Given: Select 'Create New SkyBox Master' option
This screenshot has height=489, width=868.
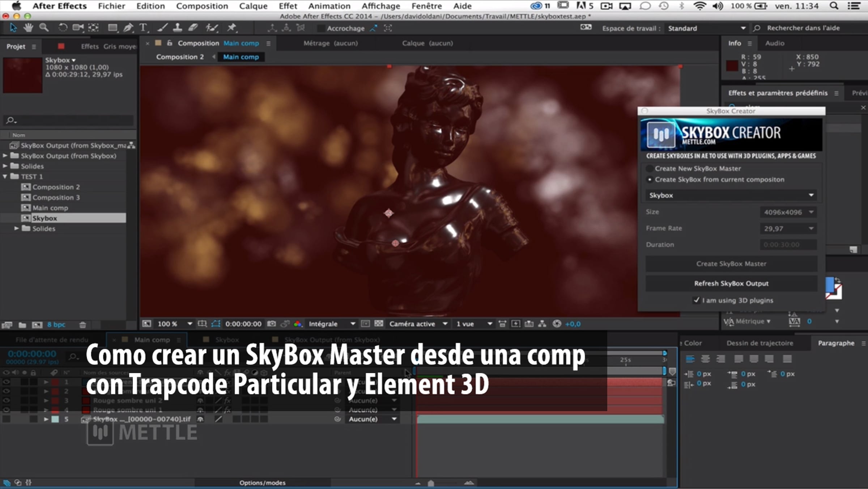Looking at the screenshot, I should click(650, 168).
